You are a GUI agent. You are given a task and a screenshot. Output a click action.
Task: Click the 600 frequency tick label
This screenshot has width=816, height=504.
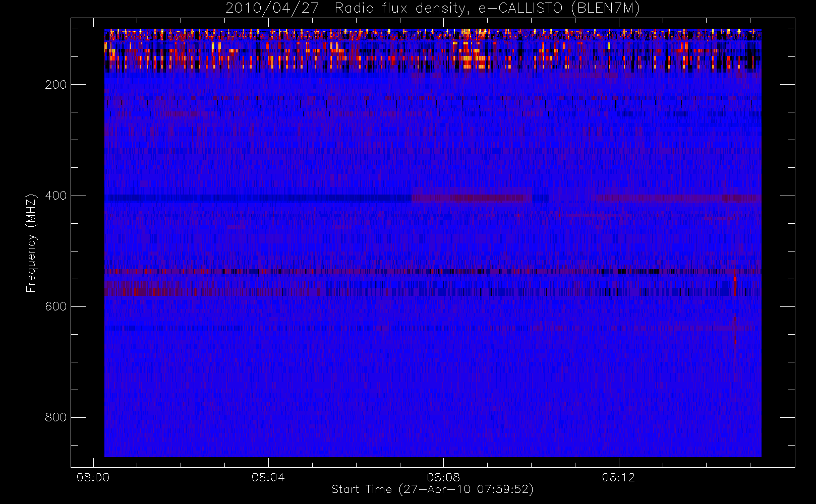pyautogui.click(x=56, y=306)
